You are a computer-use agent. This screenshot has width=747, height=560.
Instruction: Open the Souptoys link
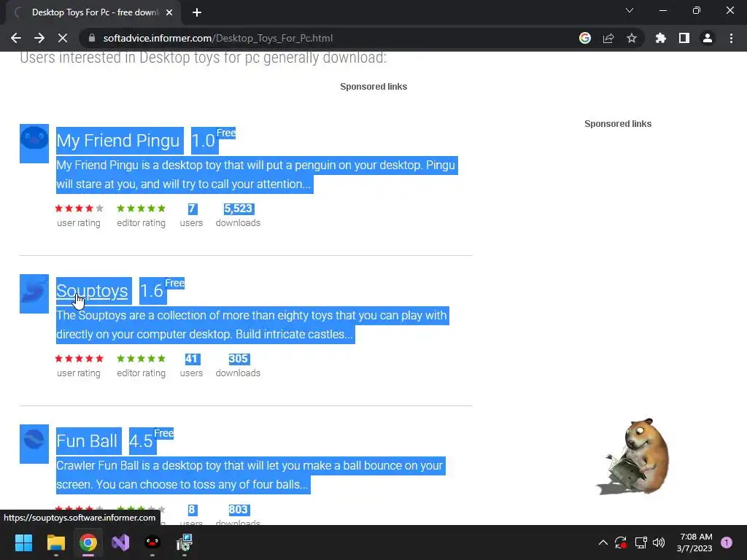click(x=92, y=290)
